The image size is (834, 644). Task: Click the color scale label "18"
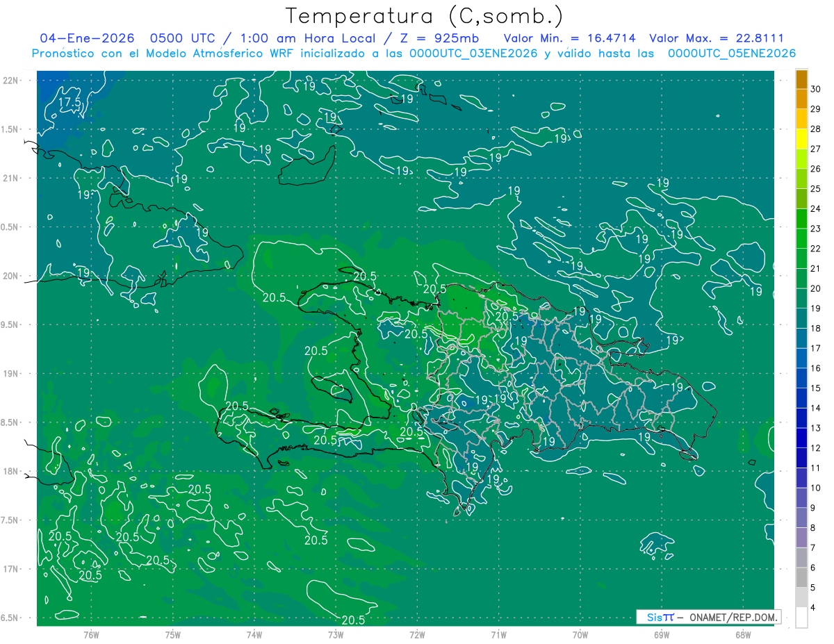[817, 329]
